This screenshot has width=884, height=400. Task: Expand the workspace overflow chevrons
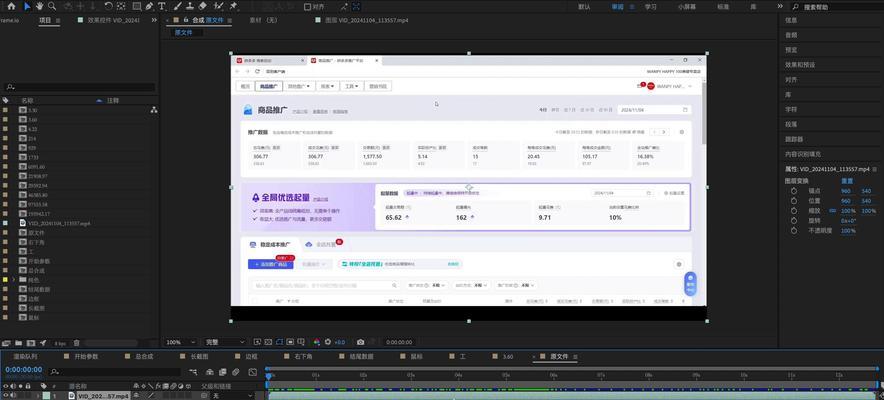(x=780, y=6)
